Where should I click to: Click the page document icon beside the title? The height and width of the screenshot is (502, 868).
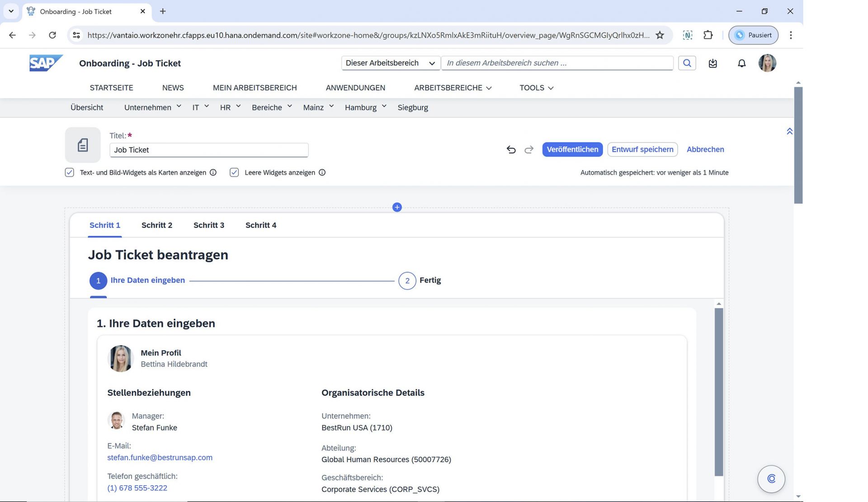[x=83, y=145]
